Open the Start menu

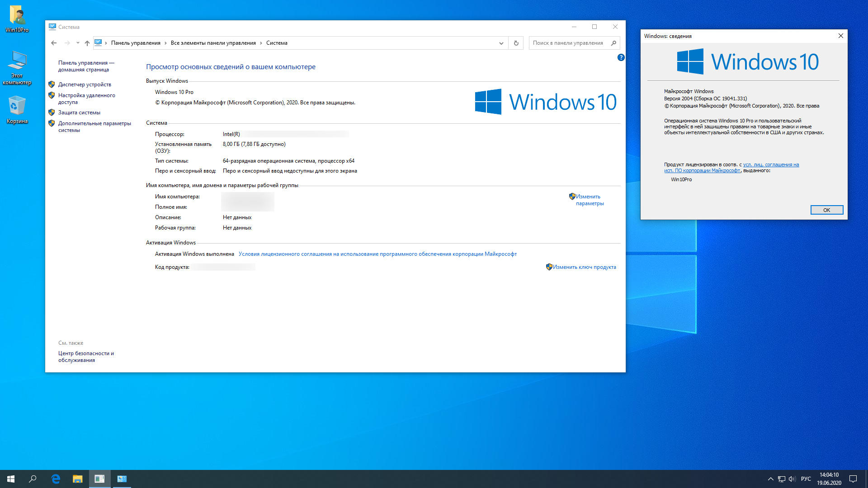(11, 479)
